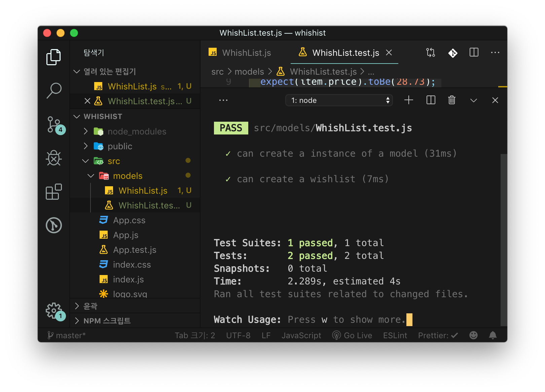This screenshot has width=545, height=392.
Task: Close the terminal panel
Action: tap(495, 100)
